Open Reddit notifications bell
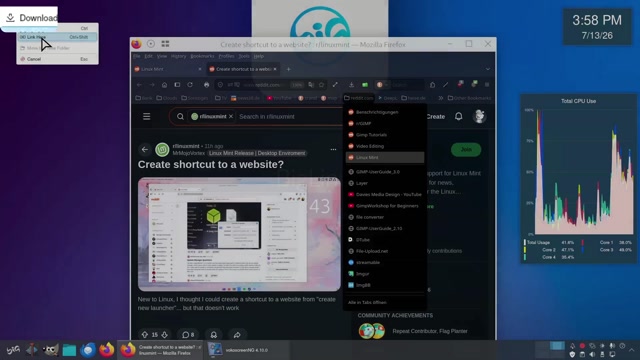 pyautogui.click(x=459, y=116)
